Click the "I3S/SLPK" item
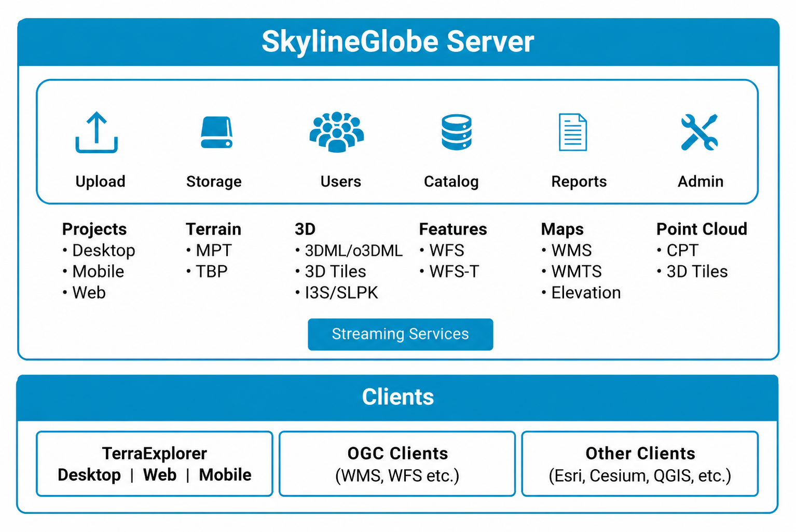This screenshot has width=796, height=532. click(x=341, y=293)
